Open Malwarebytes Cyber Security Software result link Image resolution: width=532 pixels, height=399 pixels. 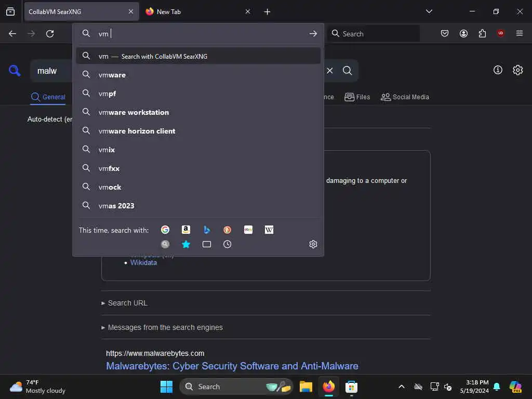tap(232, 366)
